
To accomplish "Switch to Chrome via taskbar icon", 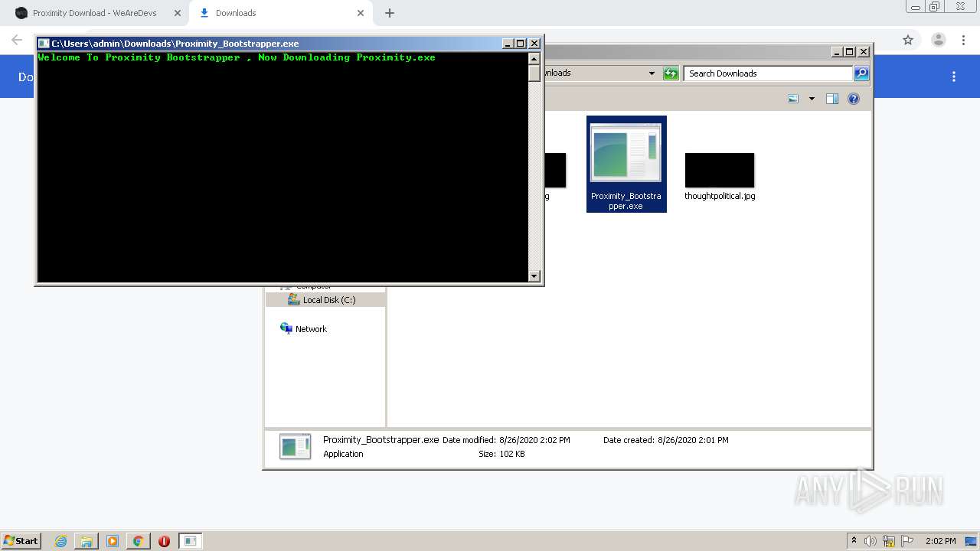I will pyautogui.click(x=138, y=541).
